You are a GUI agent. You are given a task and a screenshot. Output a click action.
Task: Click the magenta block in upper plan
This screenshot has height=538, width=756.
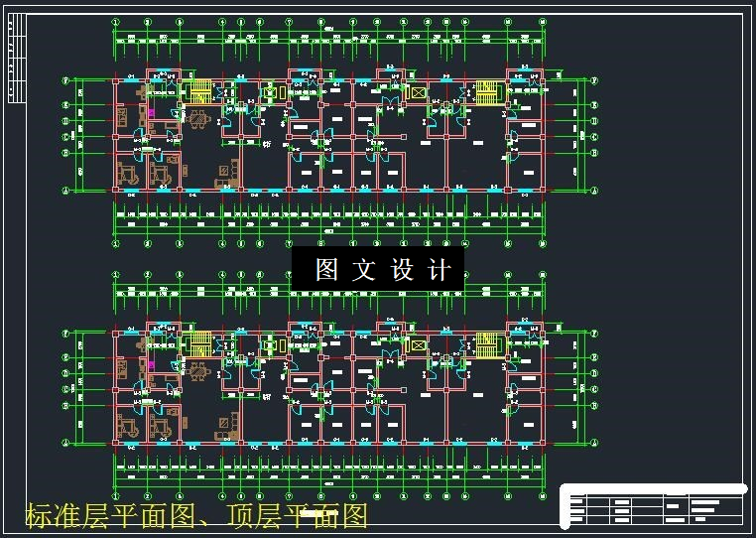tap(151, 112)
